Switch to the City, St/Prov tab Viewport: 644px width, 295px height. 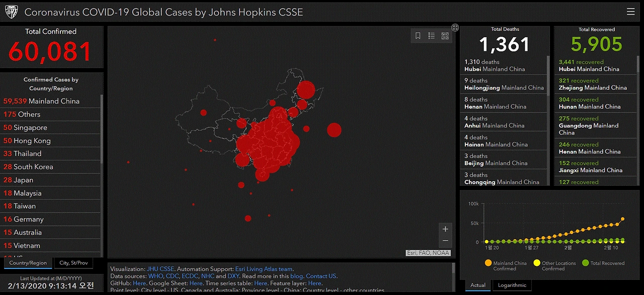coord(73,263)
